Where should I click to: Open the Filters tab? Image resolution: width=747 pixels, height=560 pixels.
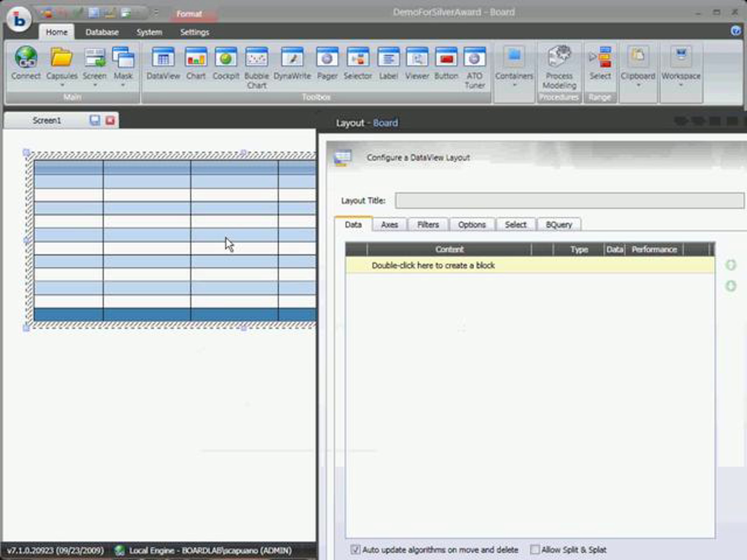click(428, 225)
